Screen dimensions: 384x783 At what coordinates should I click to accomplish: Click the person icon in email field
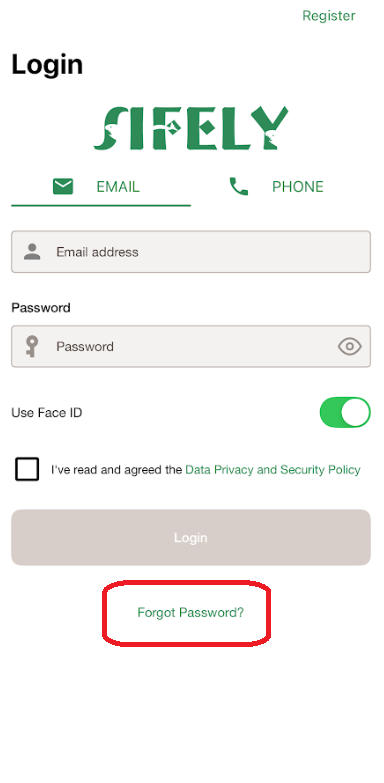[x=32, y=252]
